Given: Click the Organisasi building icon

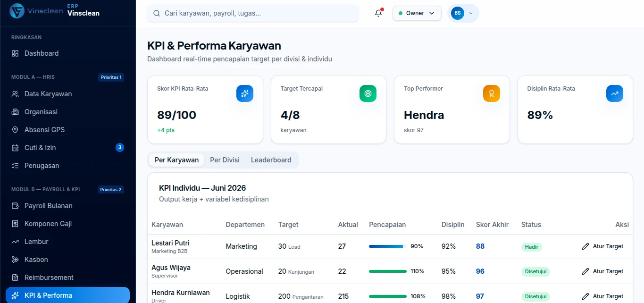Looking at the screenshot, I should (15, 112).
